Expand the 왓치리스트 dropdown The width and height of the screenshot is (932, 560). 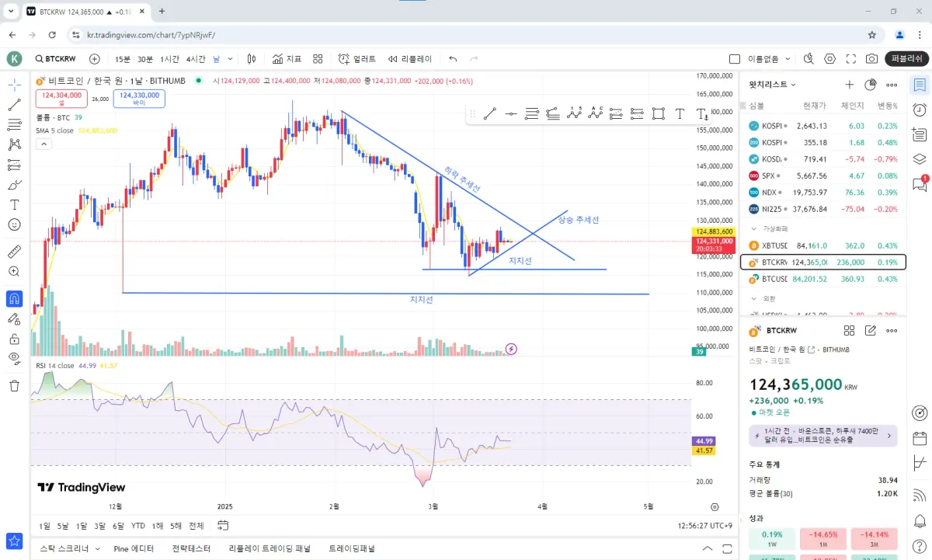(773, 85)
